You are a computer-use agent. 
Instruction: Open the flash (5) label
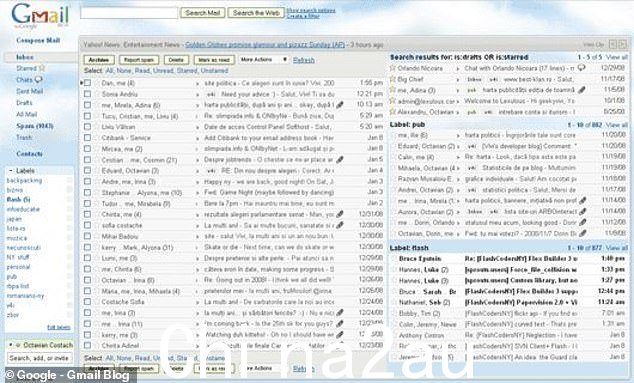19,199
